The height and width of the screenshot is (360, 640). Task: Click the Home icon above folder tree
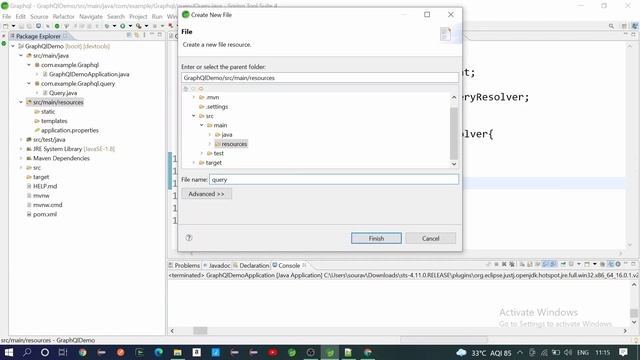[x=186, y=89]
